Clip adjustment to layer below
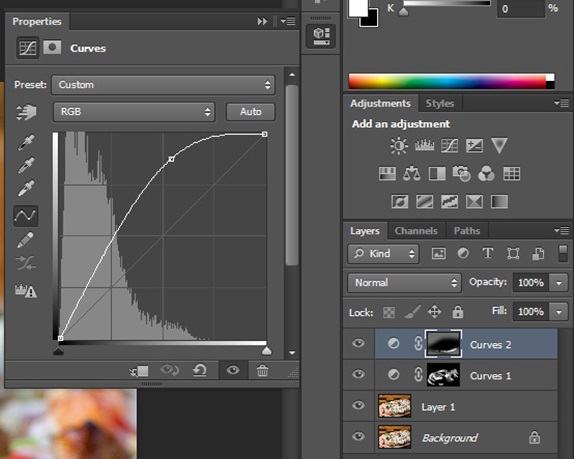 (139, 371)
